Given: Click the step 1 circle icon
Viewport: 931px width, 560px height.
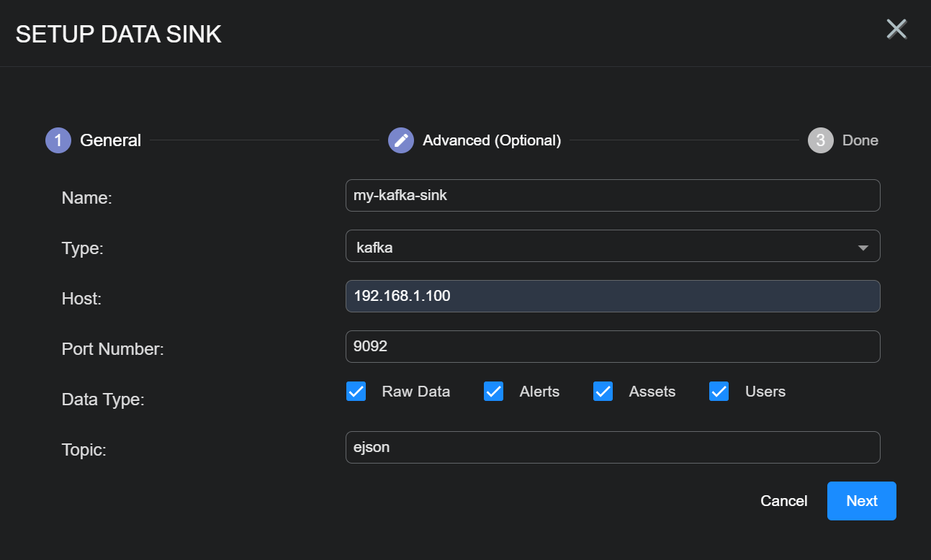Looking at the screenshot, I should (58, 140).
